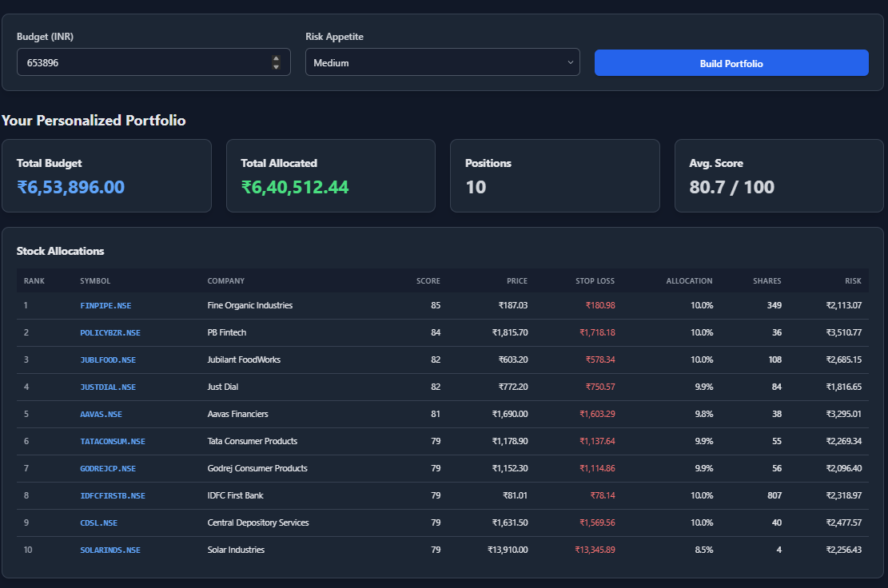Open the SOLARINDS.NSE stock link
888x588 pixels.
point(112,550)
